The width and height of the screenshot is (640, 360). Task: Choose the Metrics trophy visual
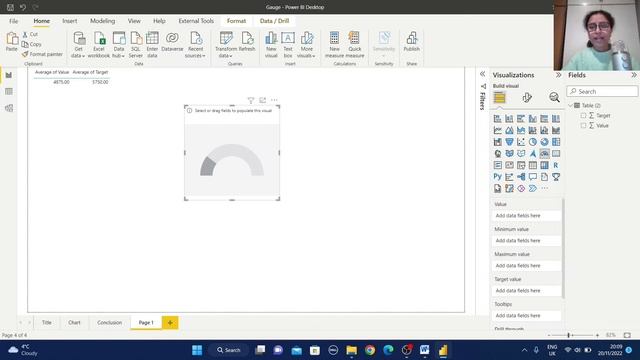point(556,177)
